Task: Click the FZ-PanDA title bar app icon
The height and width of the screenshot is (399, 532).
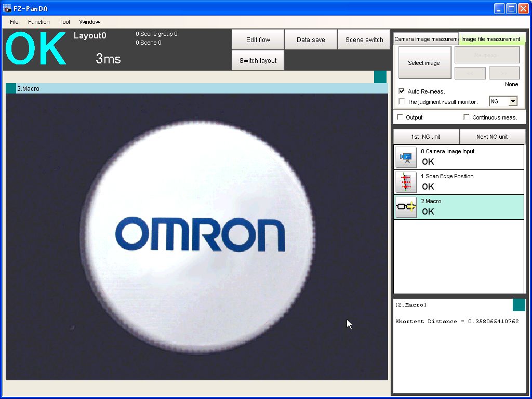Action: point(7,8)
